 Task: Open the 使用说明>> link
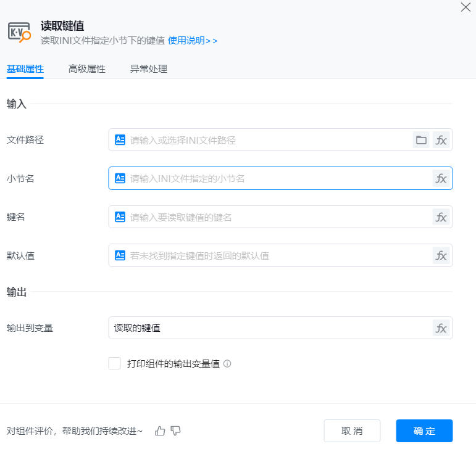pos(193,41)
